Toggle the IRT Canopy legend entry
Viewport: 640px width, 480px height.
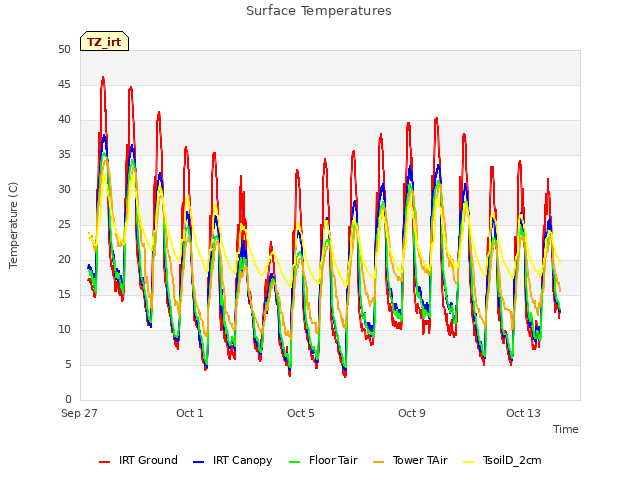[233, 460]
